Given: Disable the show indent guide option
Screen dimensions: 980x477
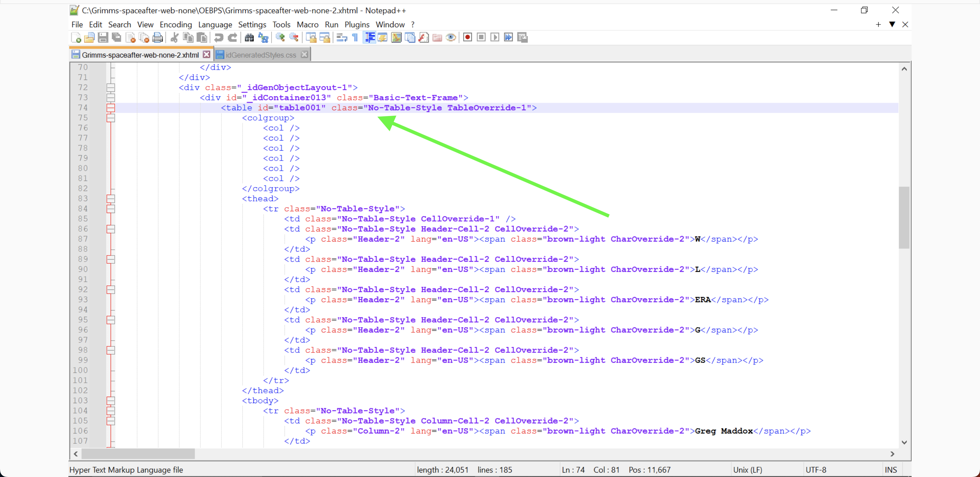Looking at the screenshot, I should coord(369,37).
